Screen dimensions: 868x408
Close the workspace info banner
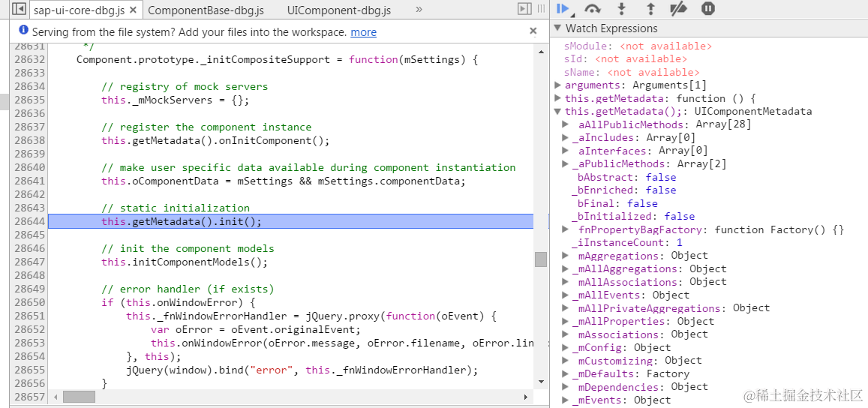pyautogui.click(x=533, y=31)
